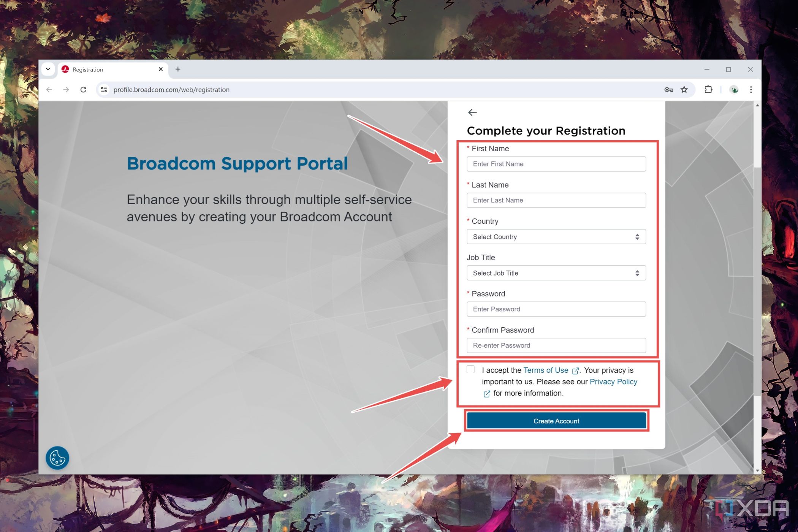The image size is (798, 532).
Task: Open the Job Title dropdown menu
Action: (x=556, y=272)
